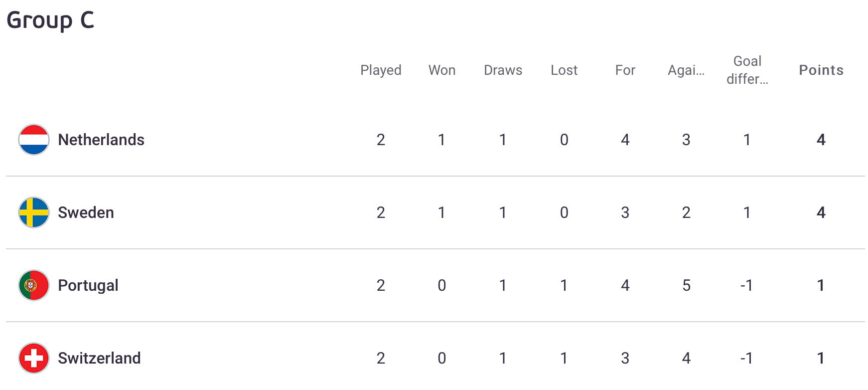Click Sweden goals for value

point(625,212)
